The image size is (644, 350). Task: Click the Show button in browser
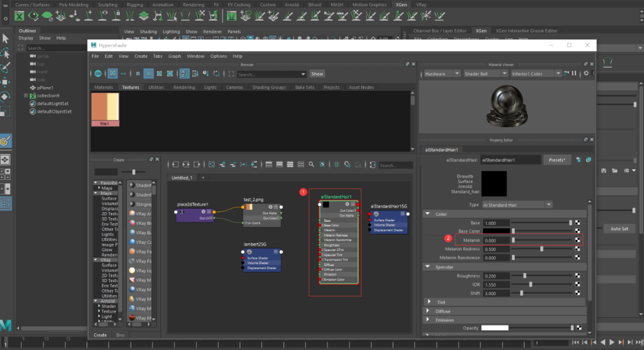(x=317, y=74)
